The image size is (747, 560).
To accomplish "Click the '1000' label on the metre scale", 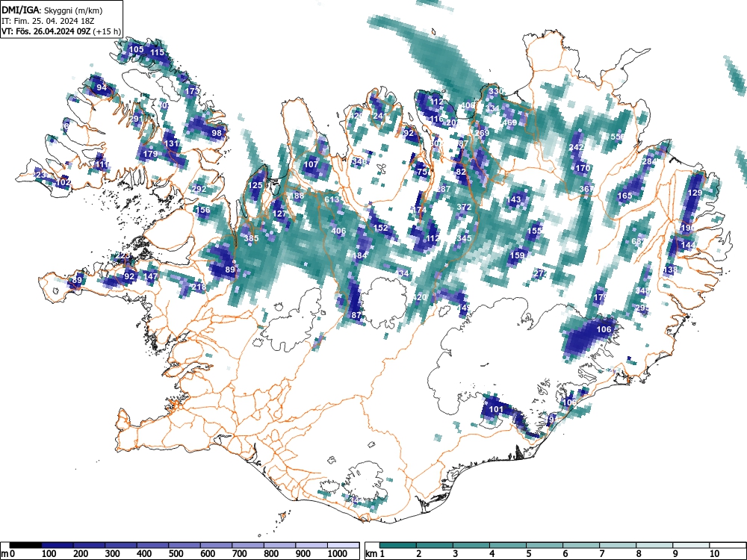I will [338, 554].
